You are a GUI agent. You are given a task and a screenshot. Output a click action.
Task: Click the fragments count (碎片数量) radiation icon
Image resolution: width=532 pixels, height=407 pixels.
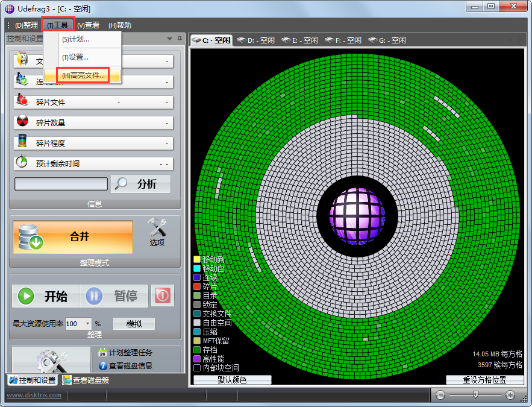point(21,122)
